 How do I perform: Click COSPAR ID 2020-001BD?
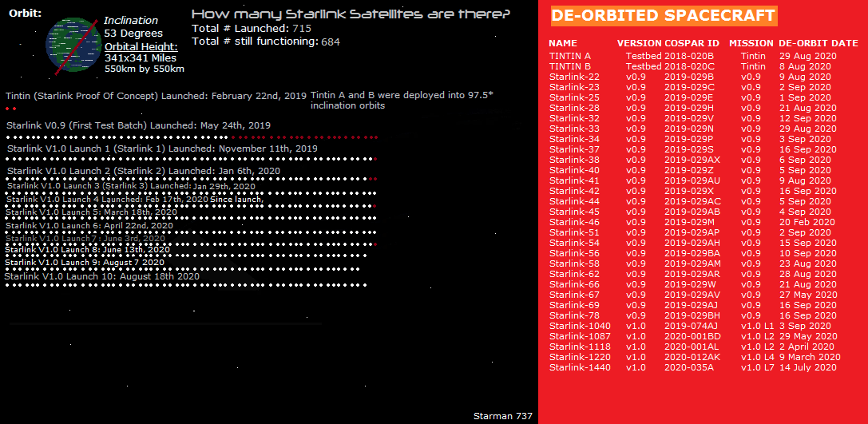pyautogui.click(x=692, y=336)
